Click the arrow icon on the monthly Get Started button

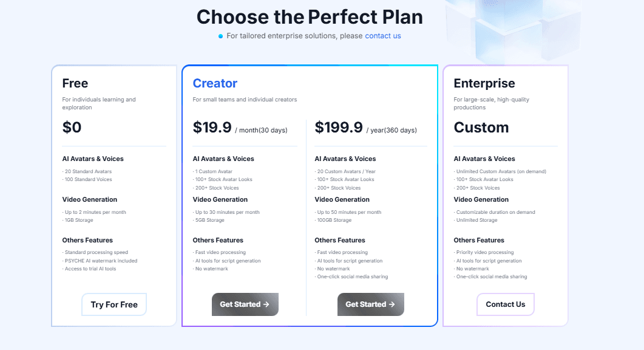[266, 304]
